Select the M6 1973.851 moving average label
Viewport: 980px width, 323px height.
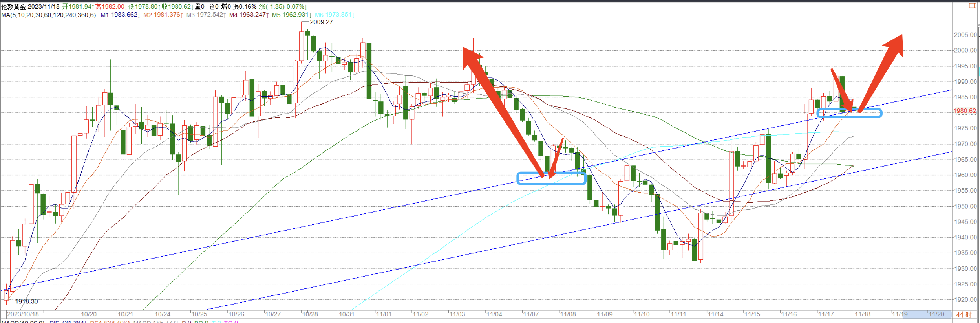[335, 15]
